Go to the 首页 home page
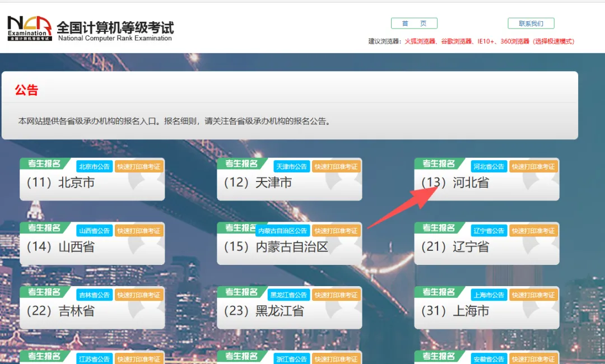This screenshot has height=364, width=605. point(414,24)
